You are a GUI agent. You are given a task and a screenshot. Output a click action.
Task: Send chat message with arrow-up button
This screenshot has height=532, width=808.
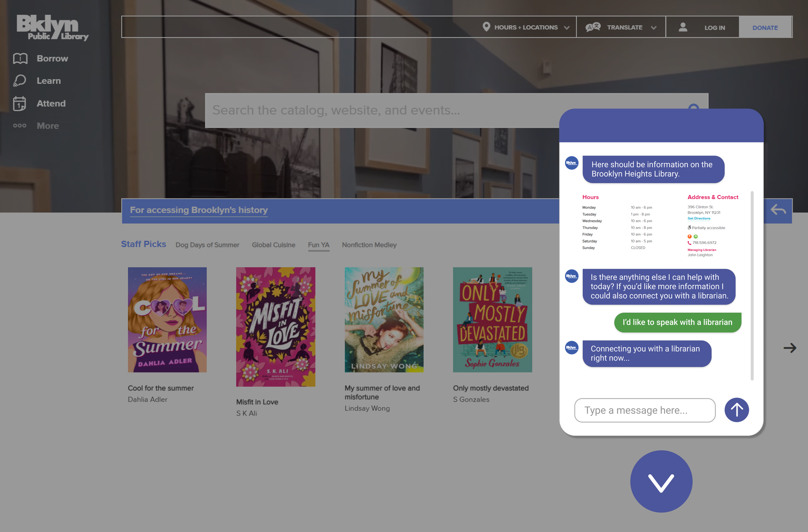[736, 410]
